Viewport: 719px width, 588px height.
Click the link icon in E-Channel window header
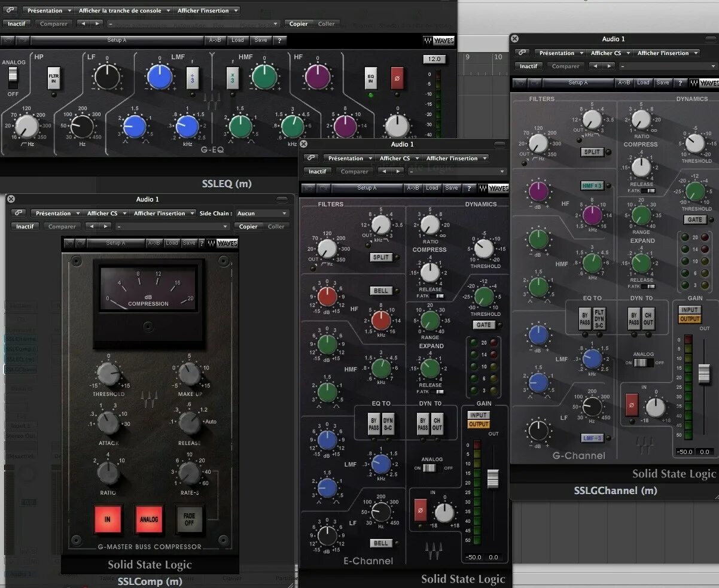pos(310,158)
